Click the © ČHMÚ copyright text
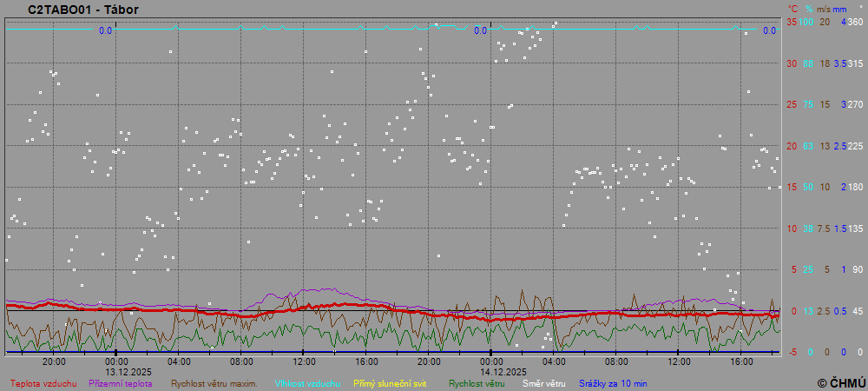Image resolution: width=868 pixels, height=391 pixels. [x=840, y=383]
